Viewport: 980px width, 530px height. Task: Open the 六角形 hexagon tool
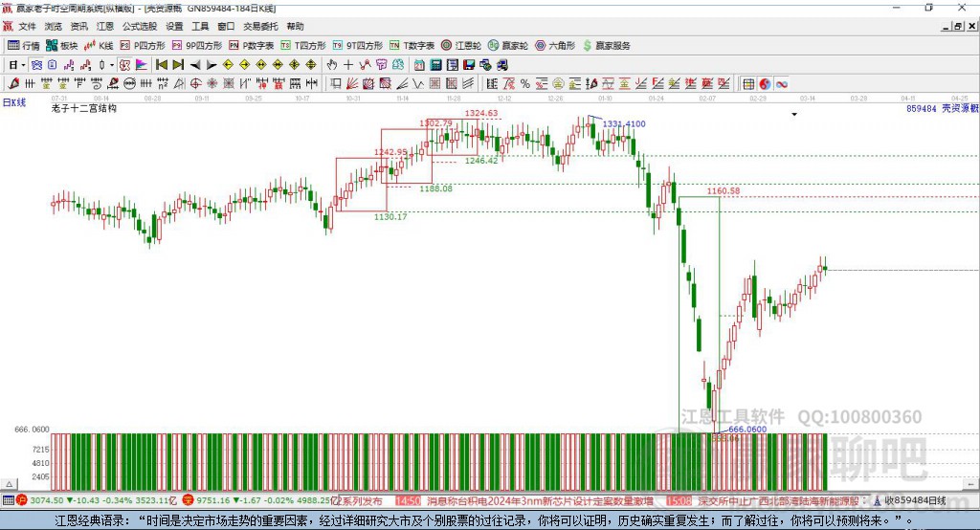(555, 46)
